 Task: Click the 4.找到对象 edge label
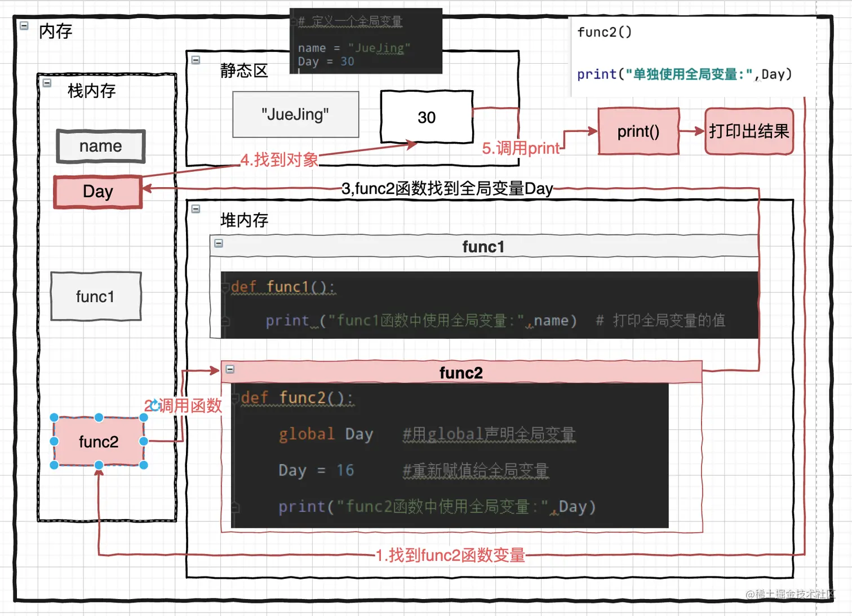[279, 159]
